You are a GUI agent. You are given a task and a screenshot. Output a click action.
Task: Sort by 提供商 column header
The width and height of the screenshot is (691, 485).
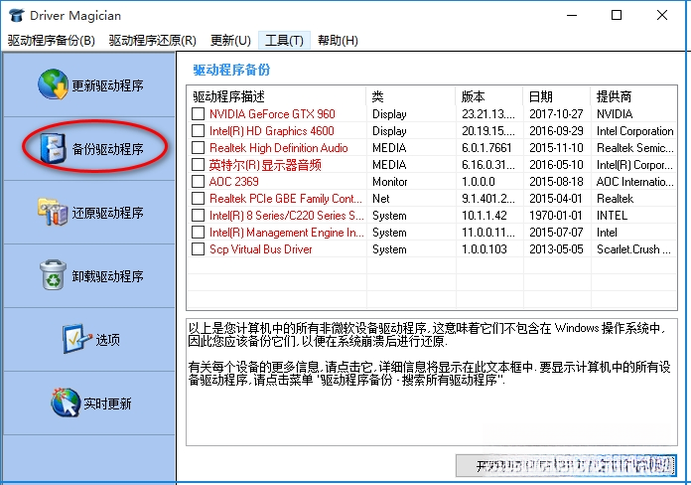pyautogui.click(x=633, y=96)
